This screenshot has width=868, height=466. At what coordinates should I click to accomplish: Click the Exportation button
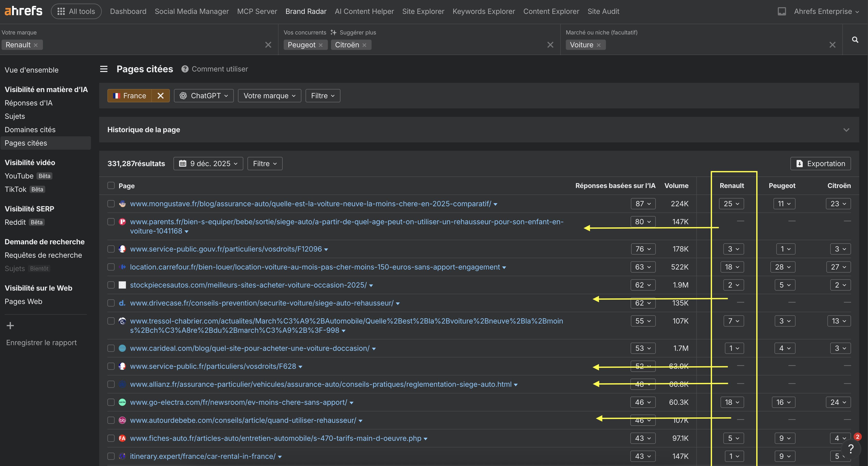820,163
